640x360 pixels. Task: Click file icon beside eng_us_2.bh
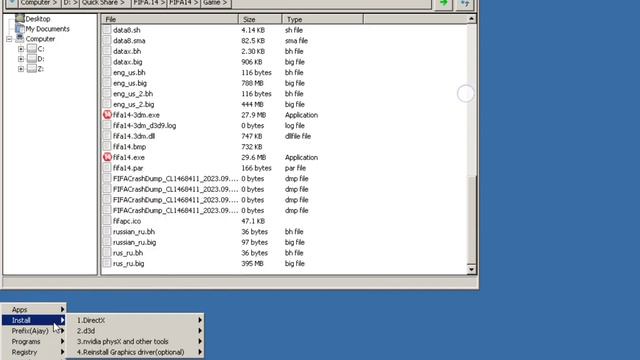[107, 93]
